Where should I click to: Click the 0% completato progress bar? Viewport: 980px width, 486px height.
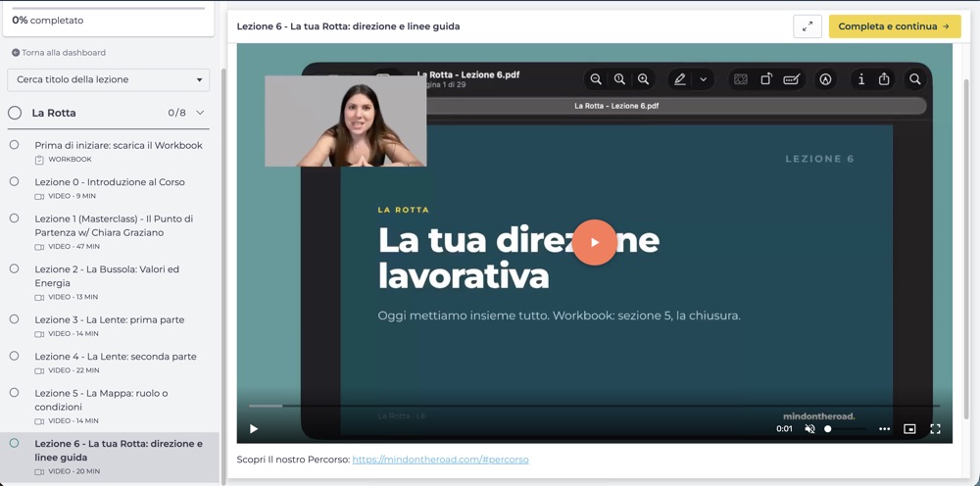click(109, 8)
